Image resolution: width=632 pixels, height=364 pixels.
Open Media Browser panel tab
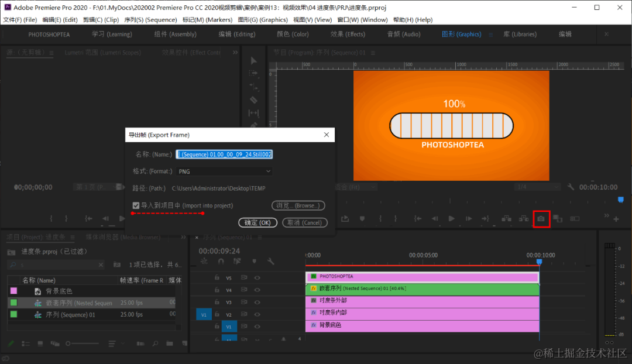click(x=123, y=237)
